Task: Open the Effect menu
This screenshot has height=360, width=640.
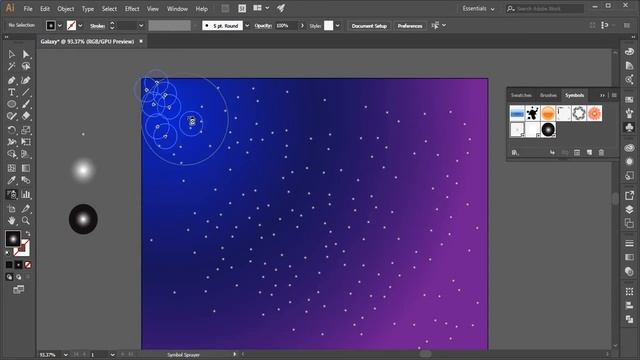Action: (x=132, y=9)
